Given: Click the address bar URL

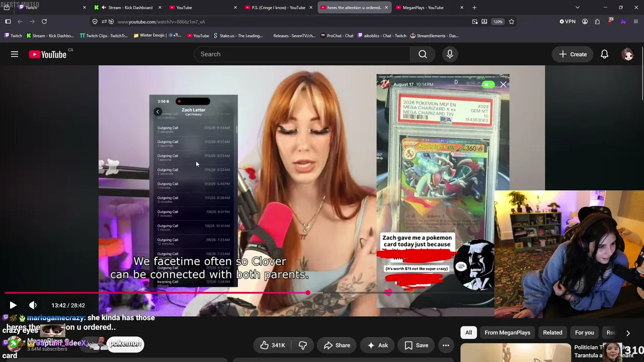Looking at the screenshot, I should coord(162,22).
